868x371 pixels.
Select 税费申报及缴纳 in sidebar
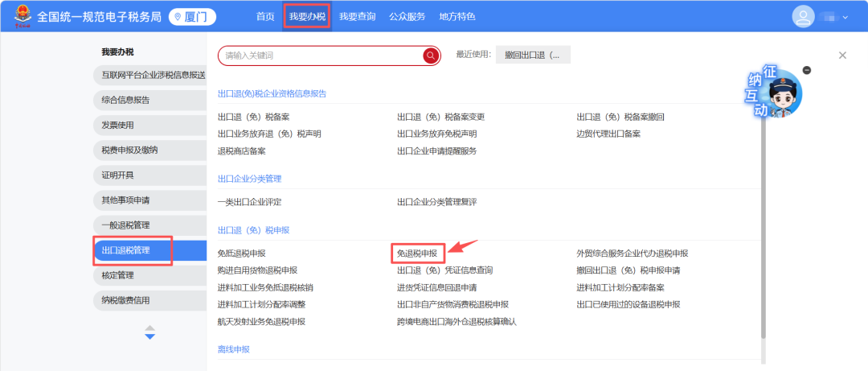[149, 150]
